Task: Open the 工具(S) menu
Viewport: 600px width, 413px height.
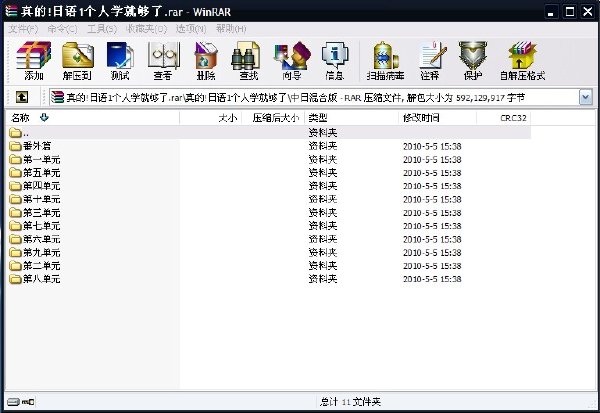Action: pyautogui.click(x=102, y=29)
